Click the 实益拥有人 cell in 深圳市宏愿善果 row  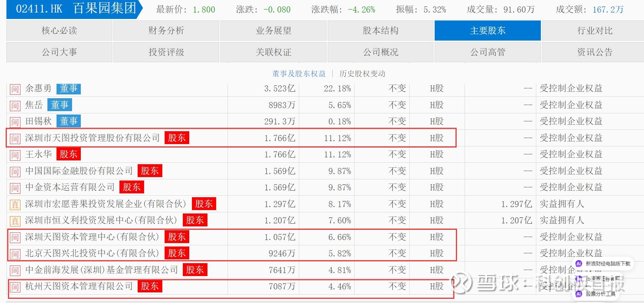coord(562,204)
